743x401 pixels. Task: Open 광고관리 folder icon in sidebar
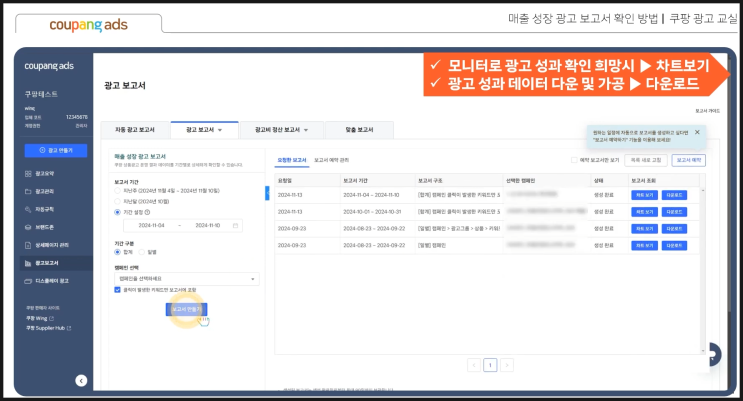28,191
